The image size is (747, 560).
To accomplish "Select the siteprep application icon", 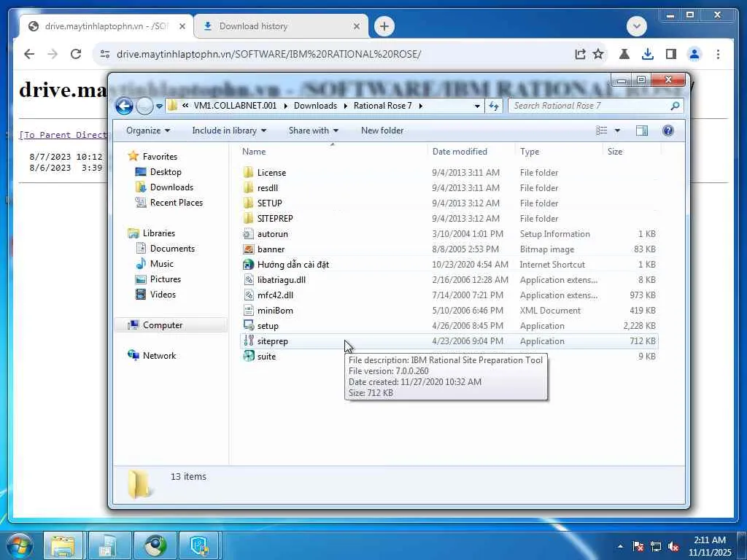I will tap(248, 341).
